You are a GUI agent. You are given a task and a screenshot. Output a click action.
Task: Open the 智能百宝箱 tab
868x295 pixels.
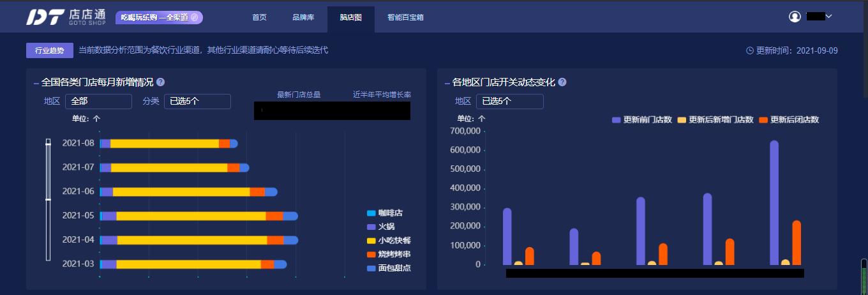click(x=405, y=17)
